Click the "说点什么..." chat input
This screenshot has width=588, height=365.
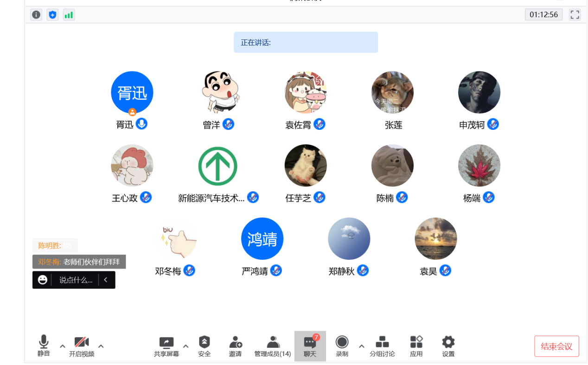pos(76,280)
